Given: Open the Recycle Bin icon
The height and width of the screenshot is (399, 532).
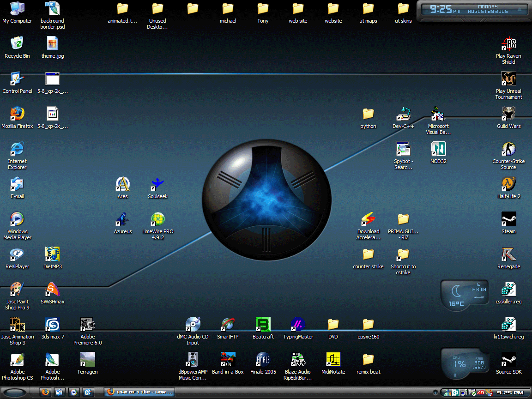Looking at the screenshot, I should click(17, 43).
